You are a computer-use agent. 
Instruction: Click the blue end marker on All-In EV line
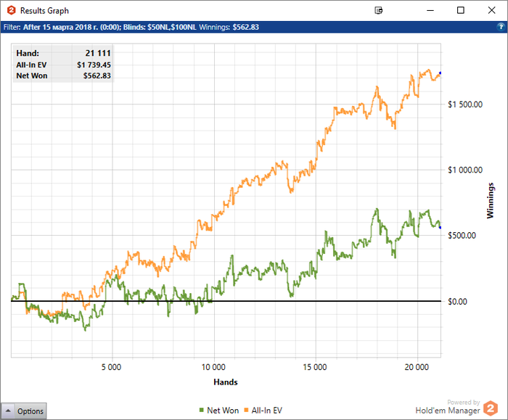[440, 73]
